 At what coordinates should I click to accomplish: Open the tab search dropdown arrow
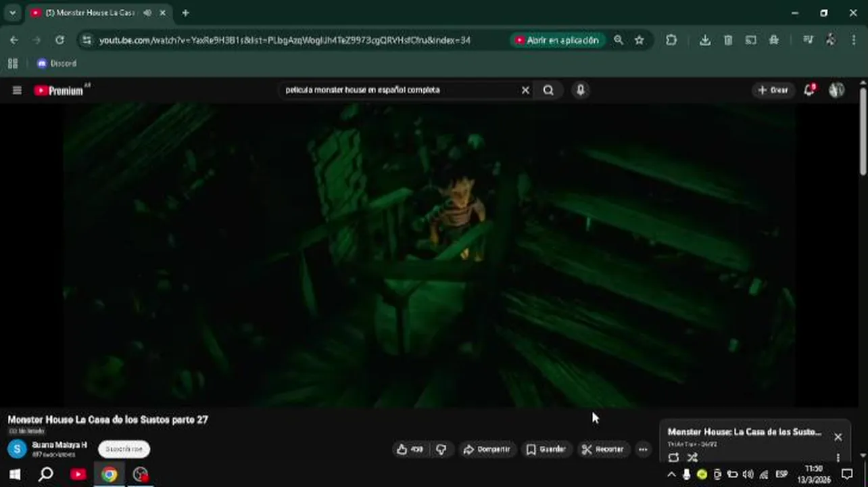coord(12,13)
